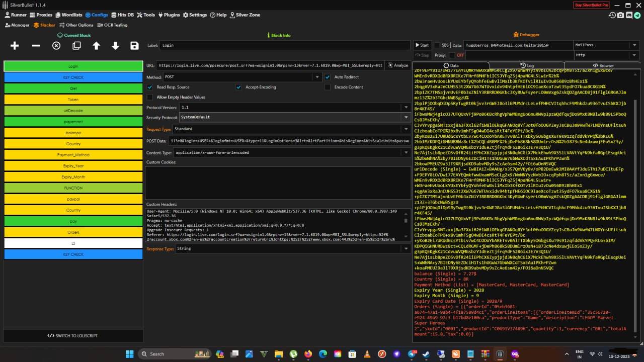Click the clone block icon

point(76,46)
